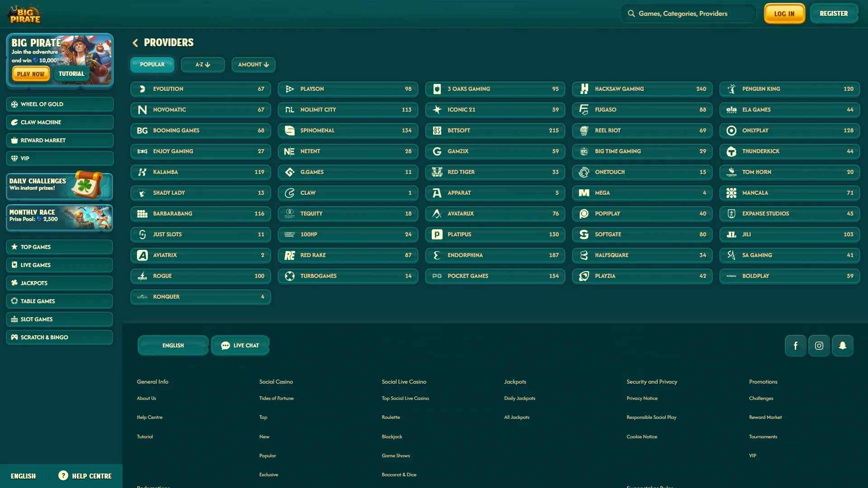Screen dimensions: 868x488
Task: Open the Facebook social icon
Action: pos(795,346)
